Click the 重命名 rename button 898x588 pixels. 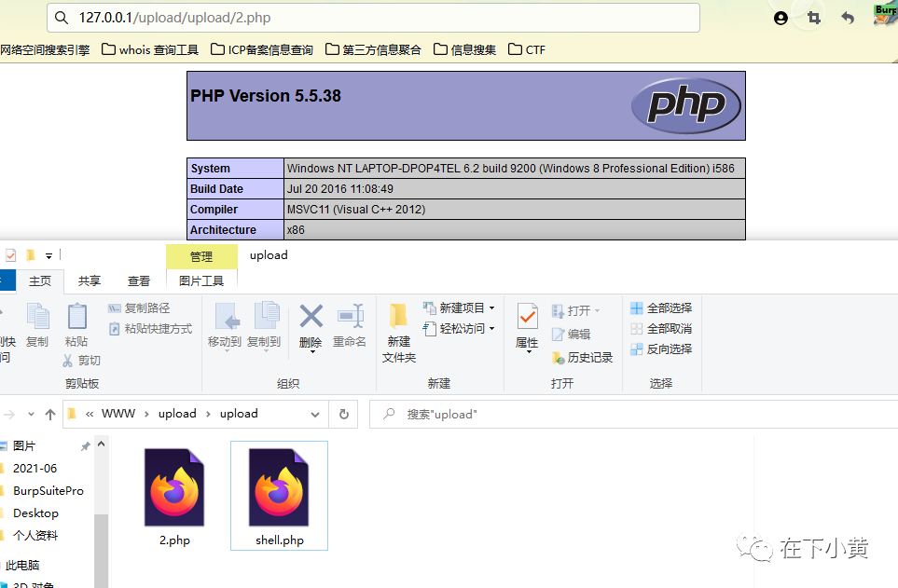pyautogui.click(x=350, y=325)
